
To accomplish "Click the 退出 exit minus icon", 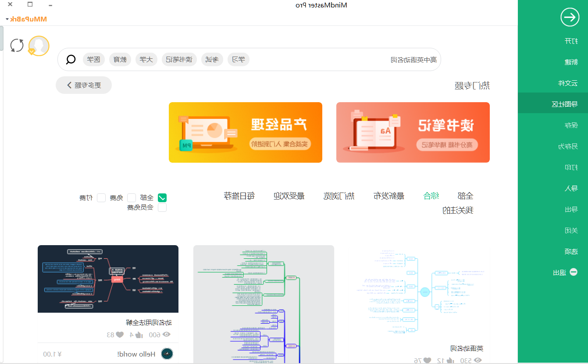I will (x=573, y=272).
